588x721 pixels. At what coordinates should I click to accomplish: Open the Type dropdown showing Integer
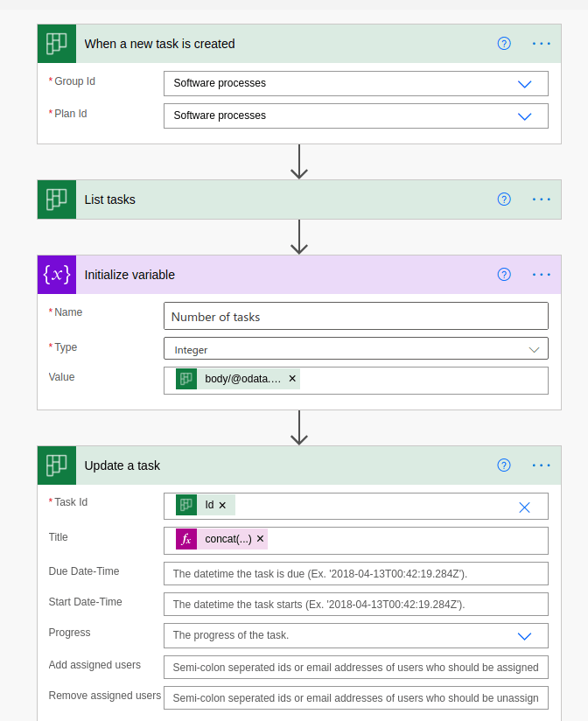(x=534, y=348)
